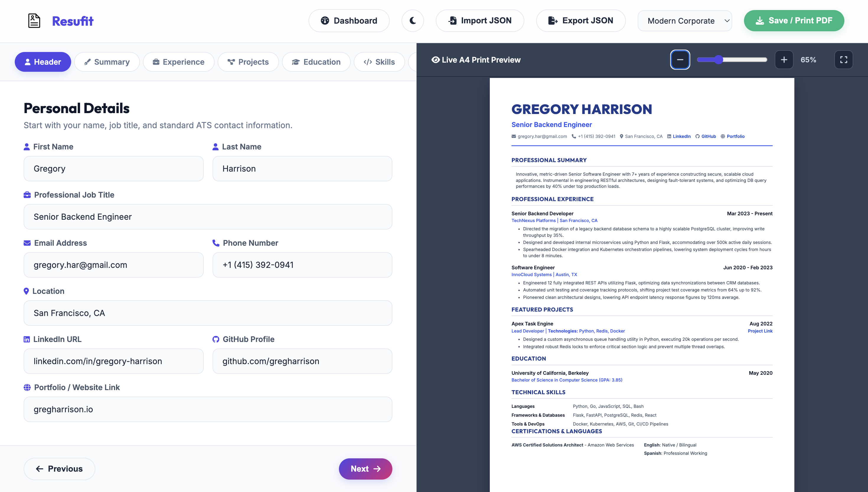Click the briefcase icon beside Professional Job Title
868x492 pixels.
pos(27,195)
